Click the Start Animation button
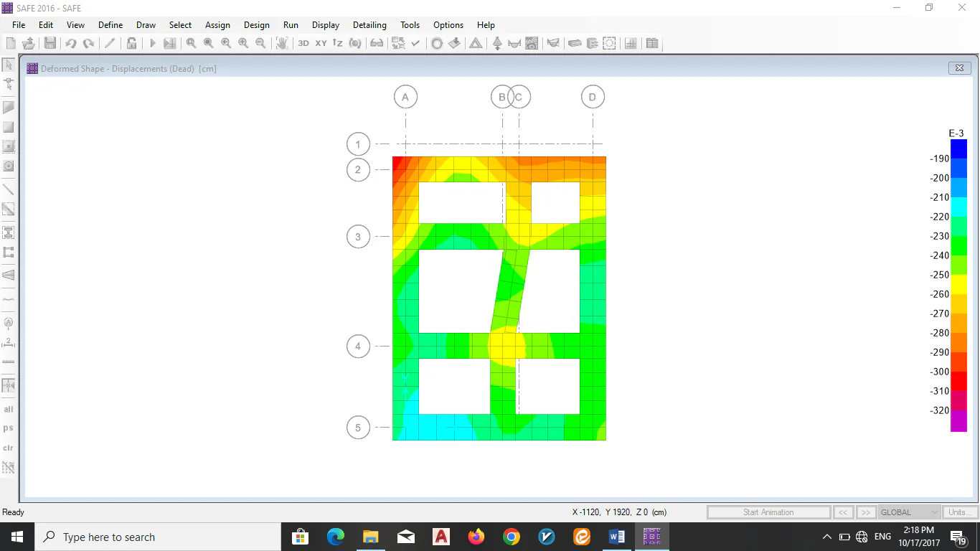 tap(768, 512)
